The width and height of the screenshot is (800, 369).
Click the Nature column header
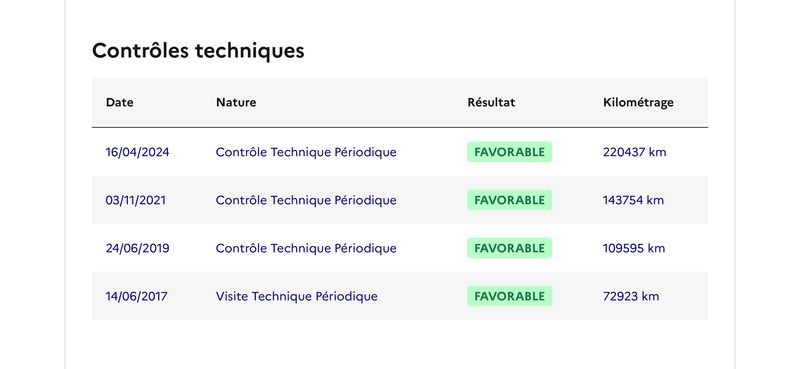pos(236,102)
